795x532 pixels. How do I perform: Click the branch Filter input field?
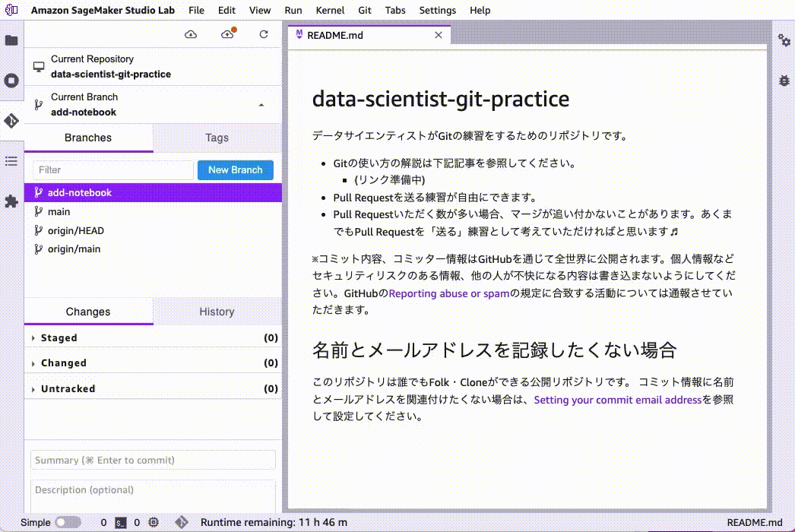click(113, 170)
